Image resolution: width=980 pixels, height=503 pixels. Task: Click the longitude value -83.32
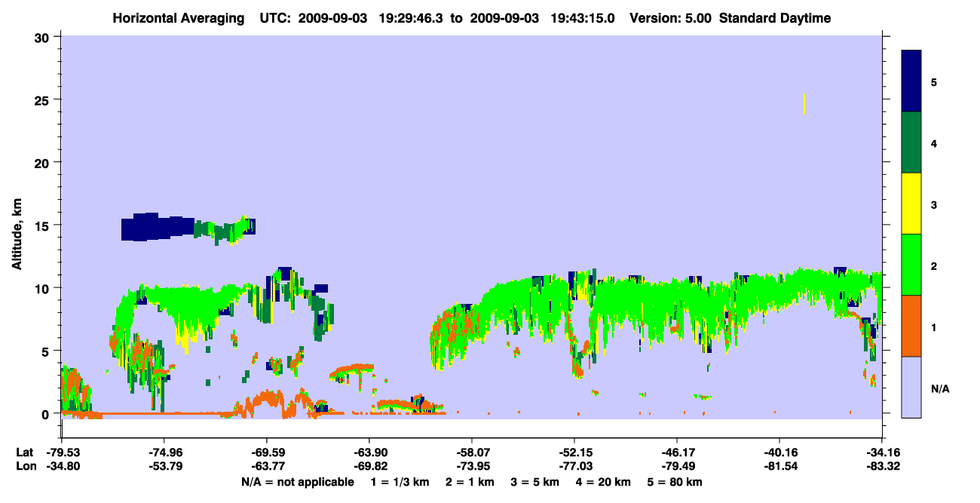(x=881, y=467)
